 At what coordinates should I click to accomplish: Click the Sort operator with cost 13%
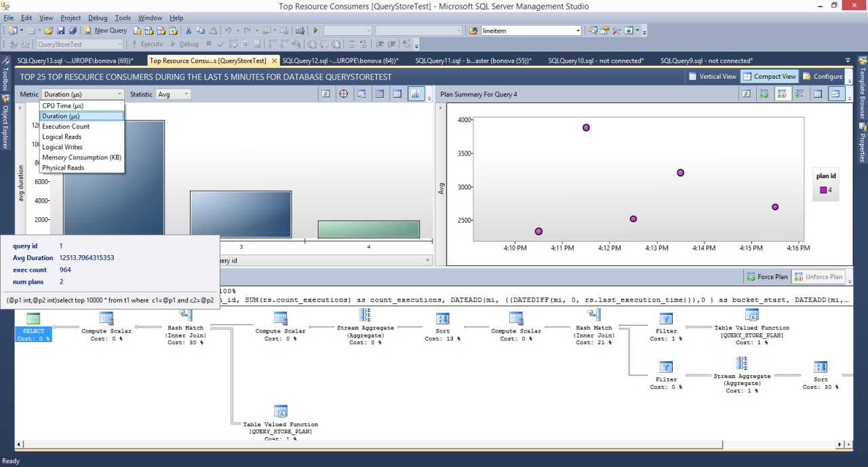pyautogui.click(x=443, y=326)
